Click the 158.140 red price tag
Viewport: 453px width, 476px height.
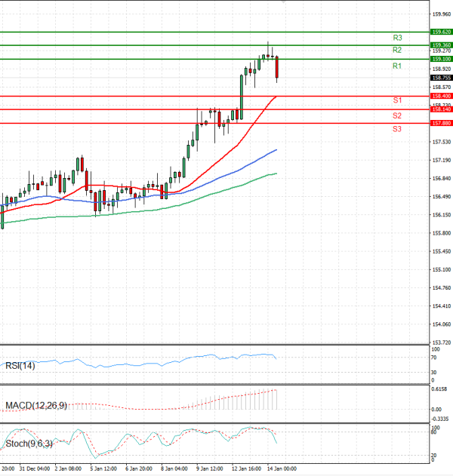click(440, 109)
